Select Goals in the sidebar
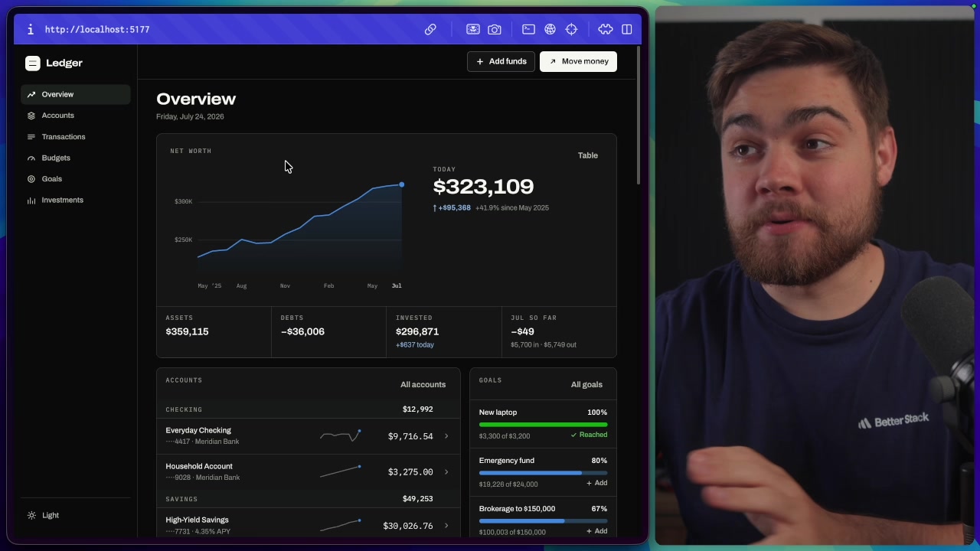 click(x=76, y=179)
